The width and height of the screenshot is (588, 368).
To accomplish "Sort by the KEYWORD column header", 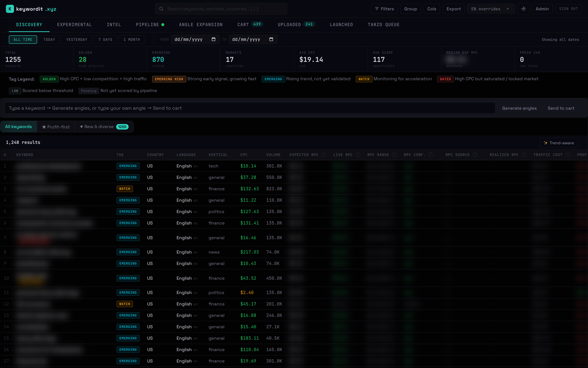I will pos(25,155).
